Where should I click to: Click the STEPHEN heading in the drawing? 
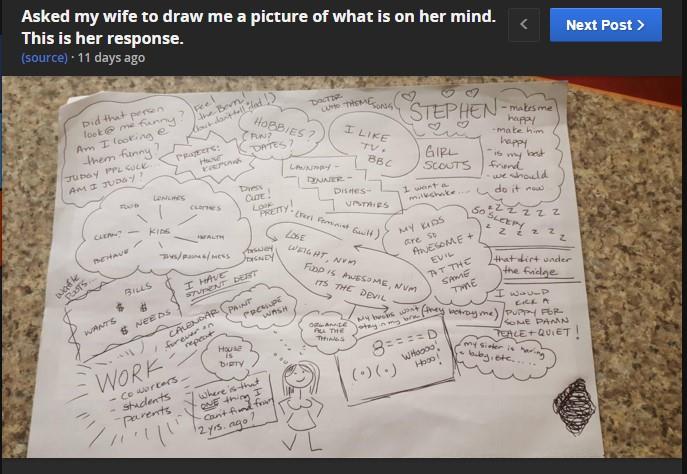[453, 112]
